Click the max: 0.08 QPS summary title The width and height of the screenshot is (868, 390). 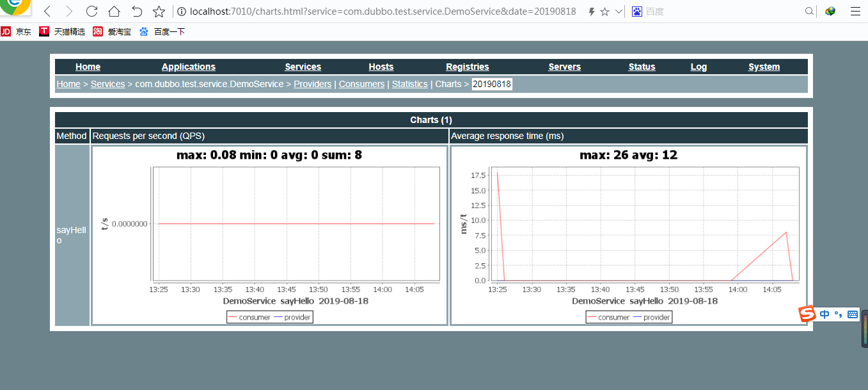269,155
